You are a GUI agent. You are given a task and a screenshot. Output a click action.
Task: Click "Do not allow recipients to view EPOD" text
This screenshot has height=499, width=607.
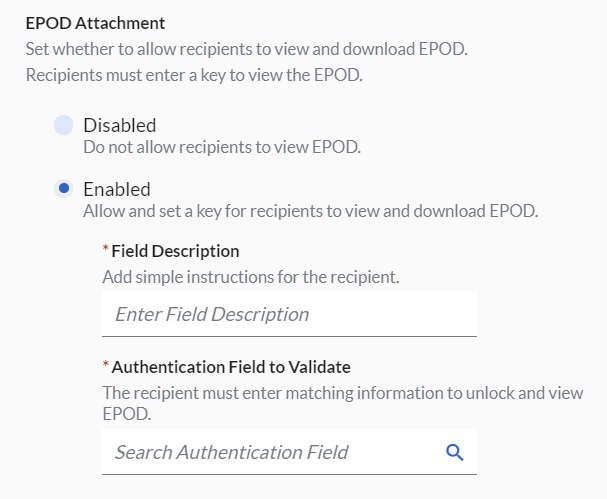point(221,147)
